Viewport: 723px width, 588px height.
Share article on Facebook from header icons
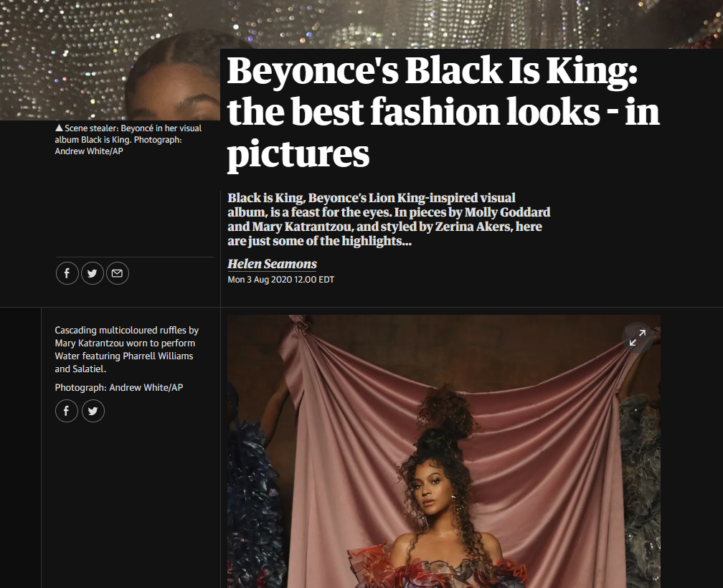coord(67,273)
